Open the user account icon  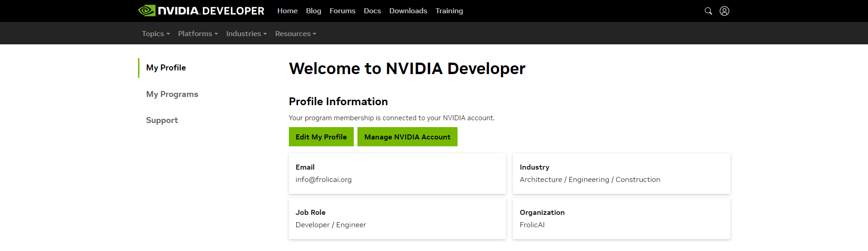724,11
